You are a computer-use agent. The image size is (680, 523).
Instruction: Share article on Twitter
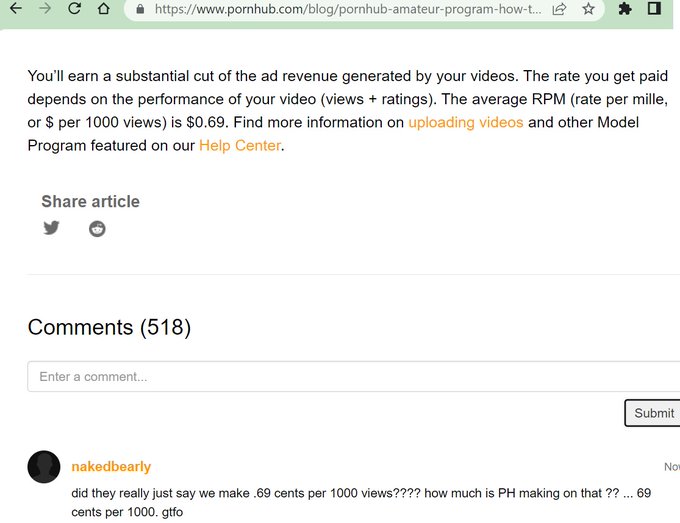point(51,228)
